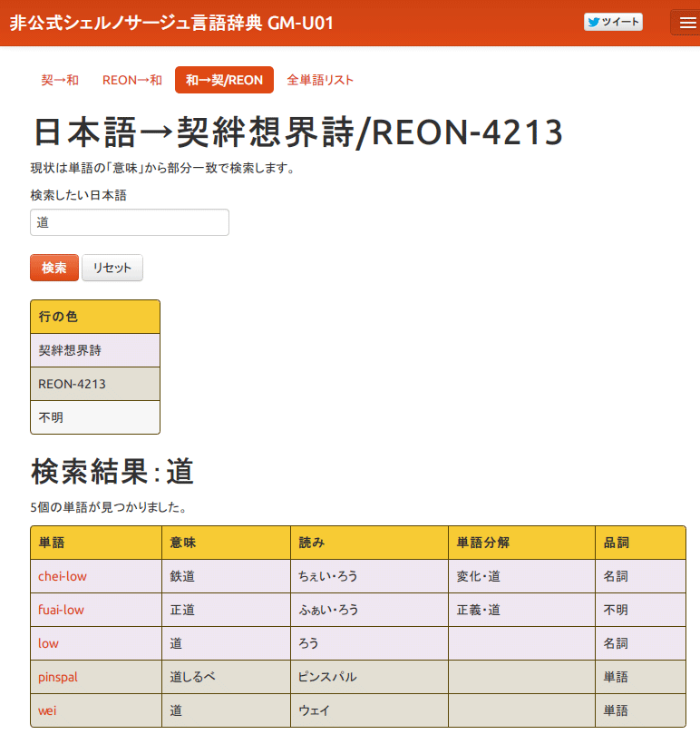Click the site title GM-U01
The width and height of the screenshot is (700, 744).
(x=171, y=23)
